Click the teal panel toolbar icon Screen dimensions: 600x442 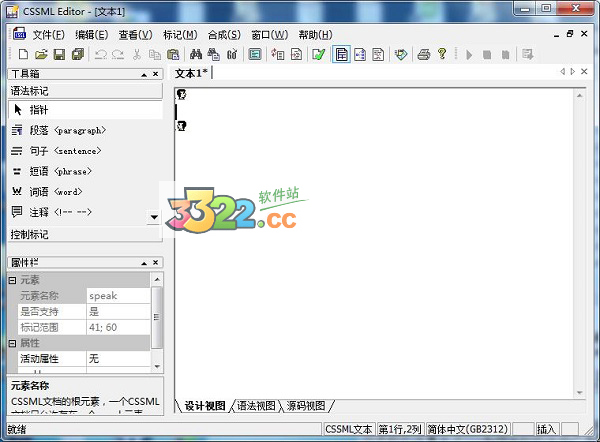[x=255, y=54]
